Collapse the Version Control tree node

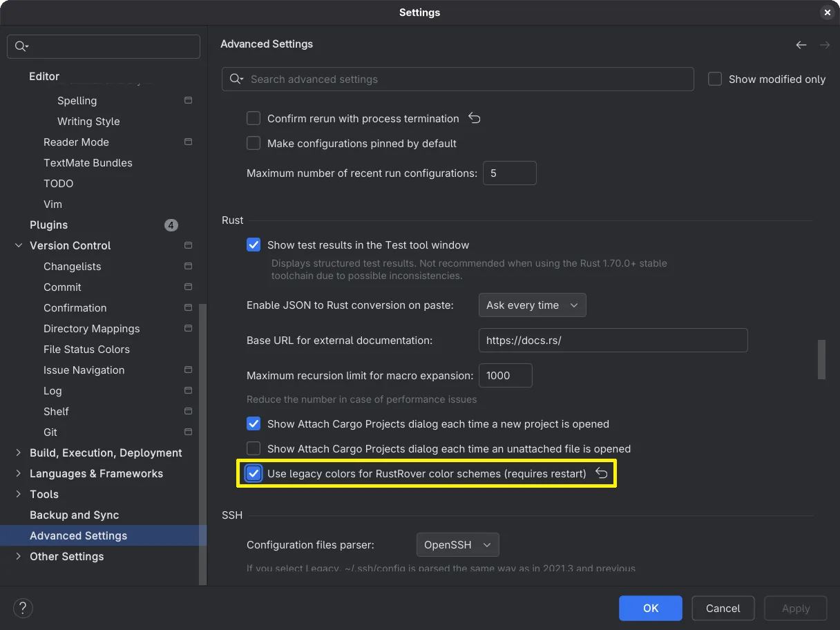click(19, 245)
